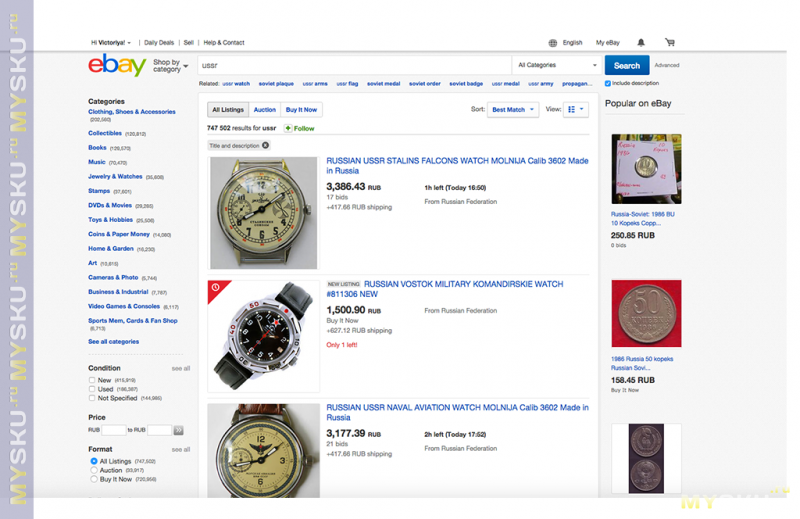The image size is (800, 519).
Task: Open Stamps category
Action: tap(99, 191)
